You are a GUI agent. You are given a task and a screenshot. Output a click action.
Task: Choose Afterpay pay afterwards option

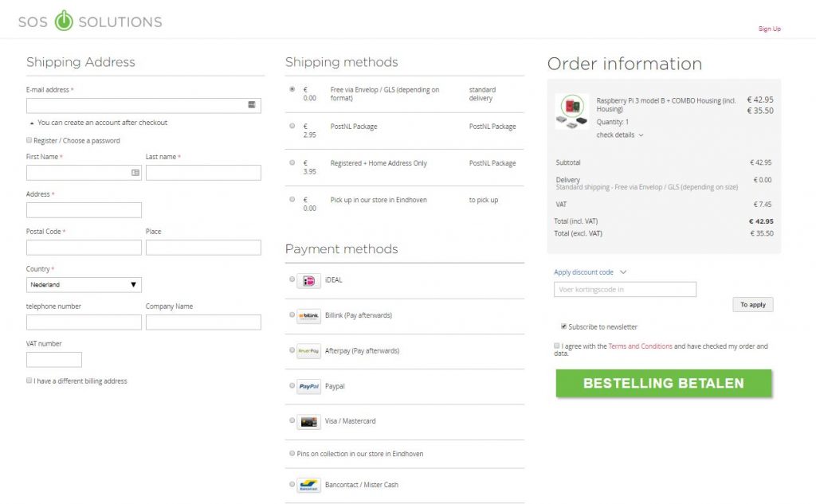point(292,350)
